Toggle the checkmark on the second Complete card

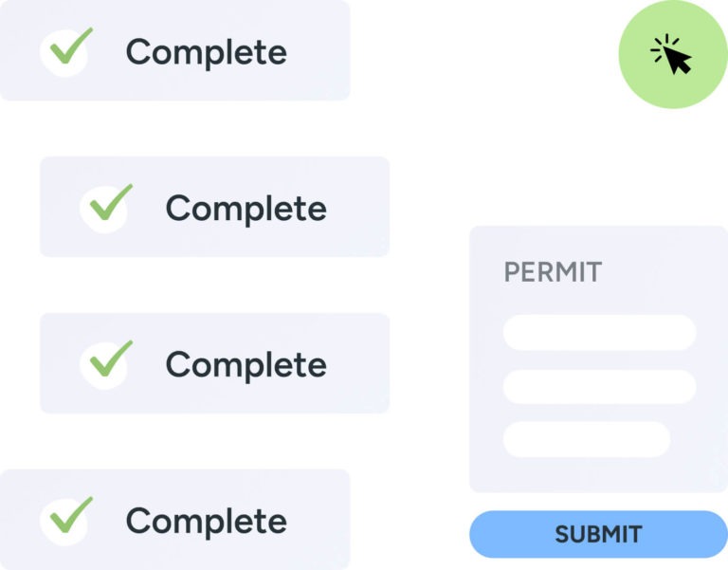click(107, 207)
